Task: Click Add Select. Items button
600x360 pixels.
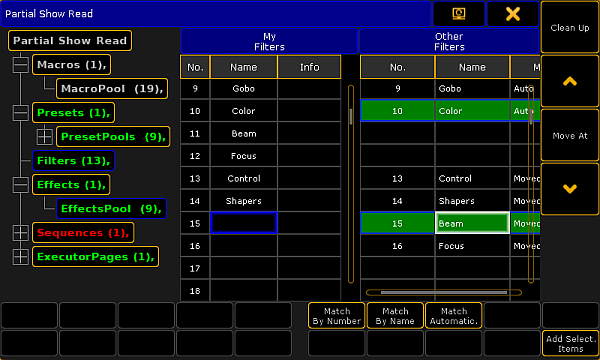Action: [571, 344]
